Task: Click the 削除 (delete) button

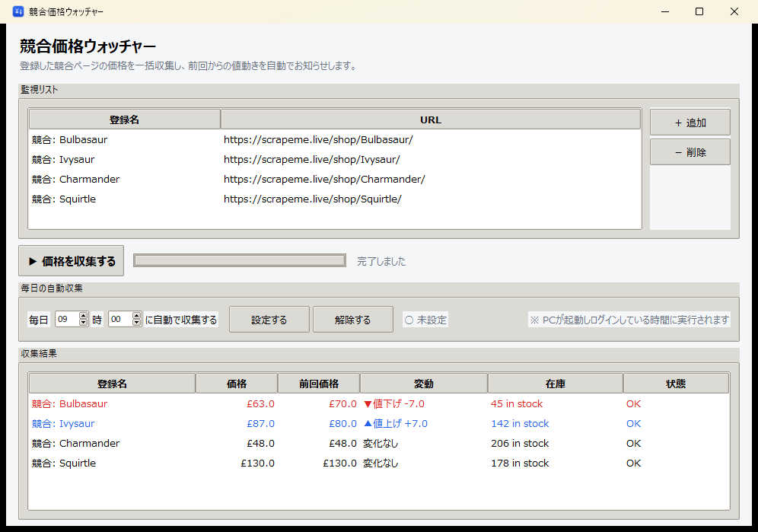Action: [x=690, y=152]
